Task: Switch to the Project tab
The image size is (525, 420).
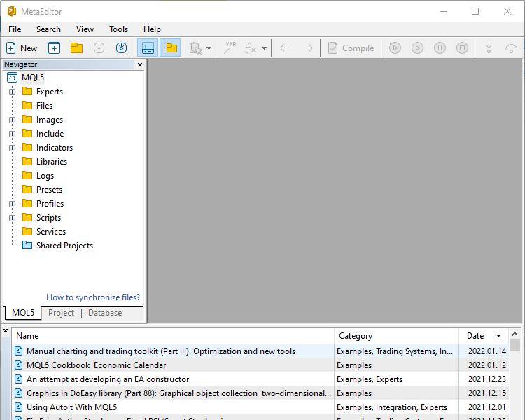Action: coord(62,313)
